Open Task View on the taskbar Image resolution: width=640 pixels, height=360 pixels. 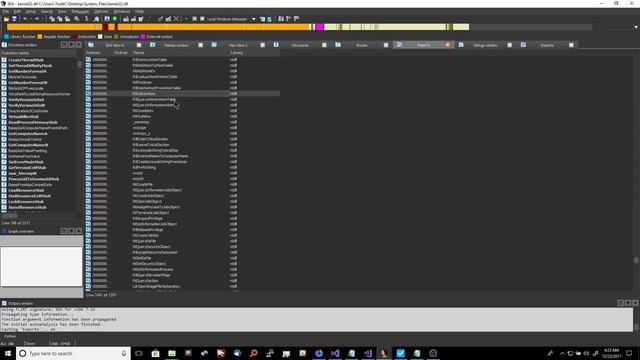coord(139,353)
